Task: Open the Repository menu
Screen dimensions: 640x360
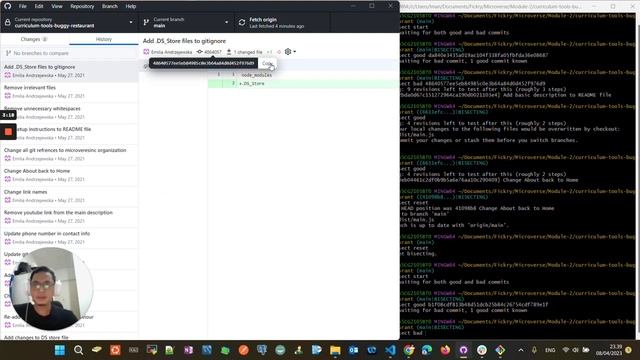Action: pyautogui.click(x=82, y=6)
